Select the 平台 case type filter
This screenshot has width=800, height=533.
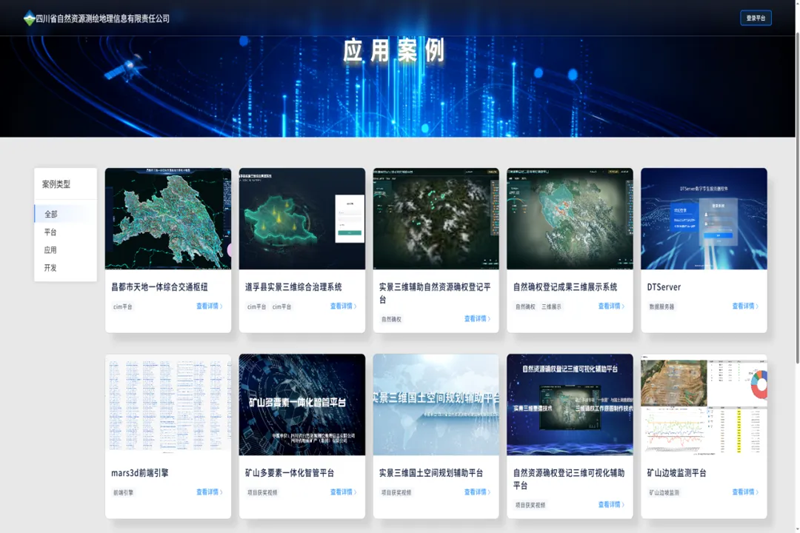click(51, 232)
